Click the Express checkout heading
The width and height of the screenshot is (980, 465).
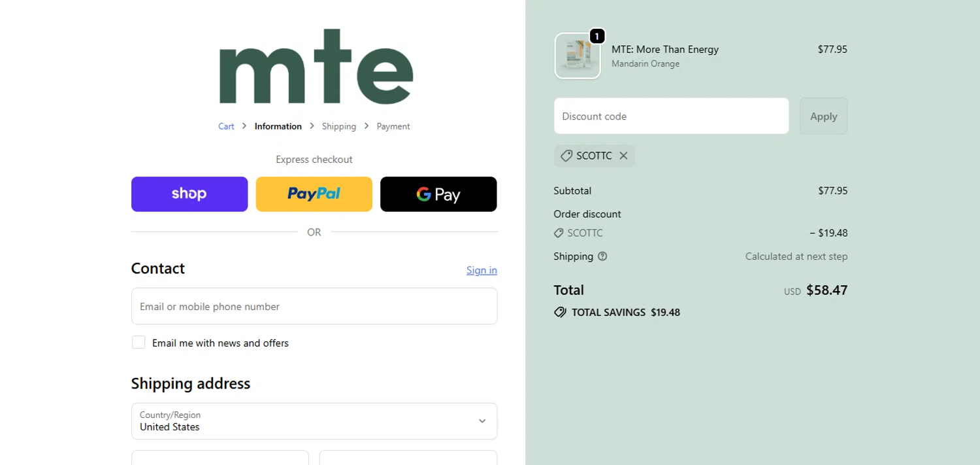click(314, 160)
